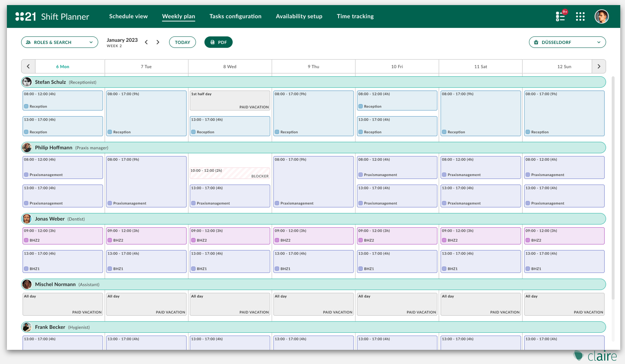
Task: Toggle Reception checkbox in Stefan's Monday morning shift
Action: [26, 106]
